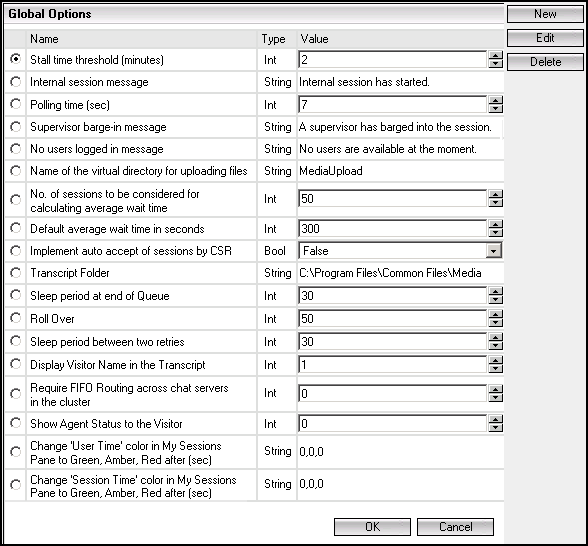Viewport: 588px width, 546px height.
Task: Increase the Stall time threshold value
Action: [x=495, y=56]
